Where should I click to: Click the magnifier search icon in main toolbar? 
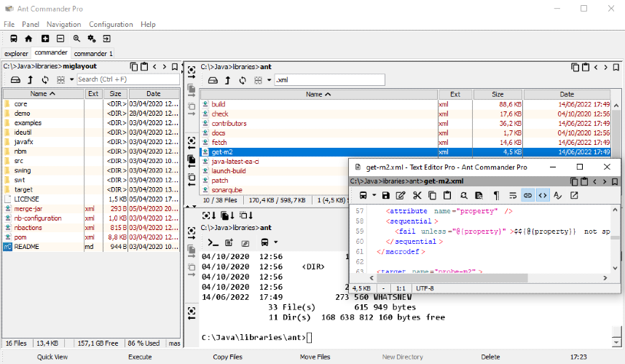coord(76,39)
